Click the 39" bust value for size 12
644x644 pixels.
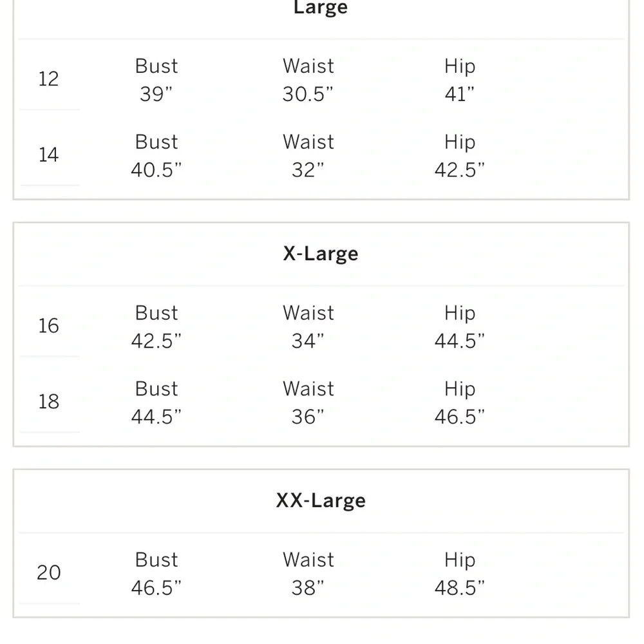point(156,94)
